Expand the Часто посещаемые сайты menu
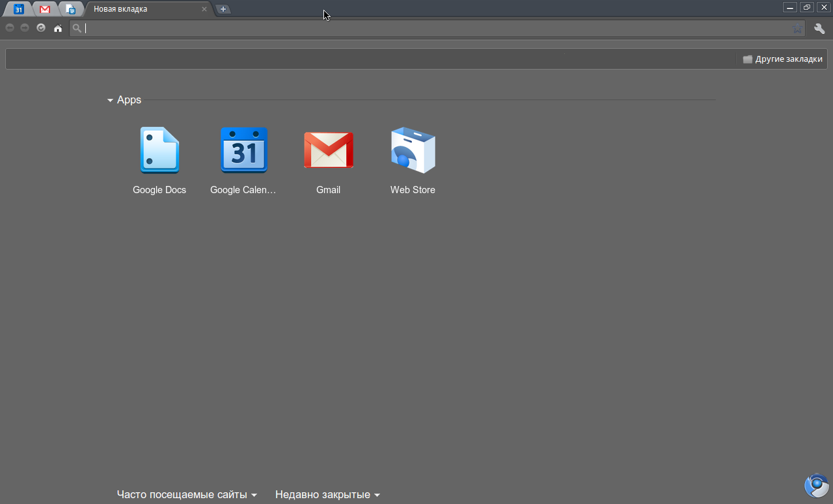Viewport: 833px width, 504px height. click(187, 495)
